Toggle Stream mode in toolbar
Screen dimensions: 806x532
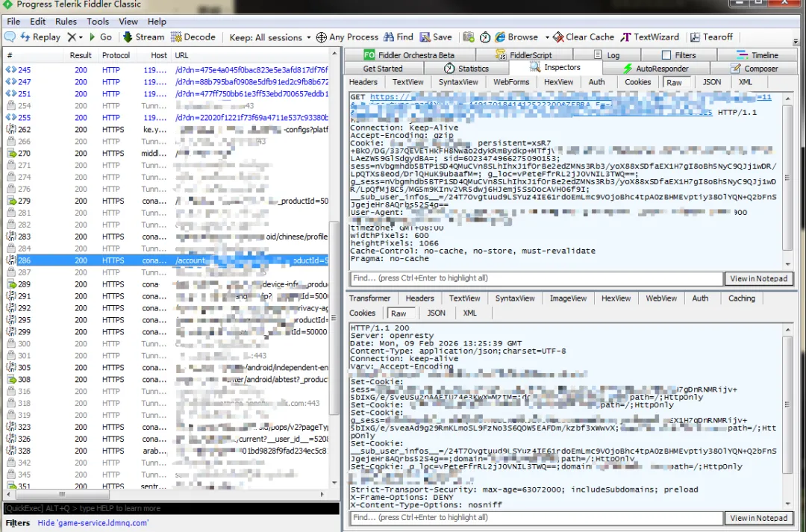(143, 37)
